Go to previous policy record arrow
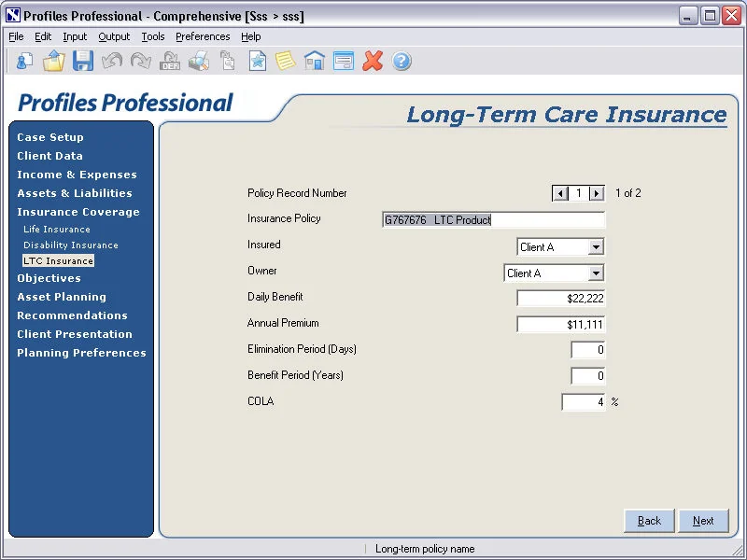This screenshot has width=747, height=560. (560, 193)
